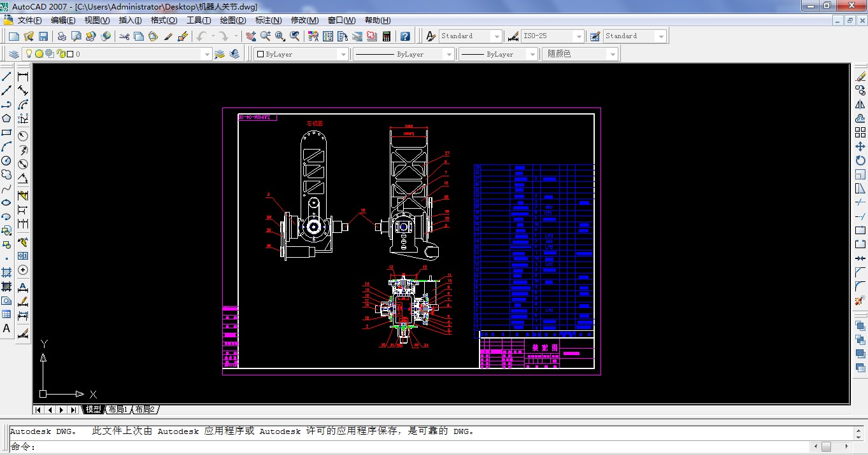Switch to the 布局1 layout tab
Image resolution: width=868 pixels, height=455 pixels.
coord(117,409)
